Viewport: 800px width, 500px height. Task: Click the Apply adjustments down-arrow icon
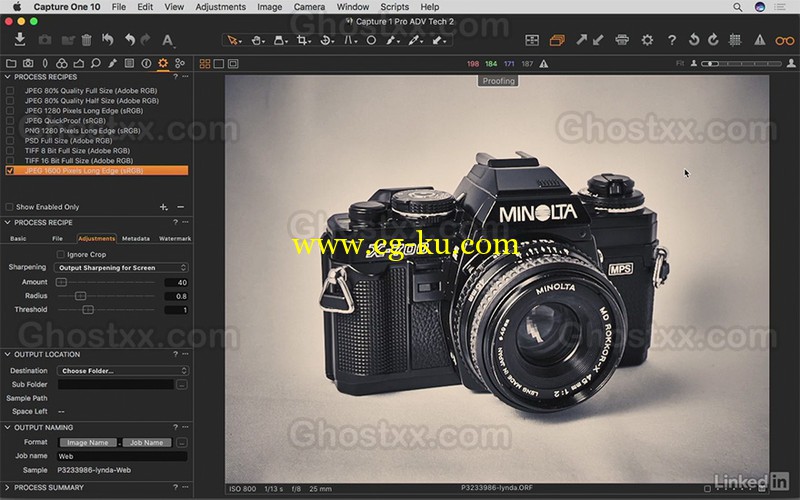598,40
